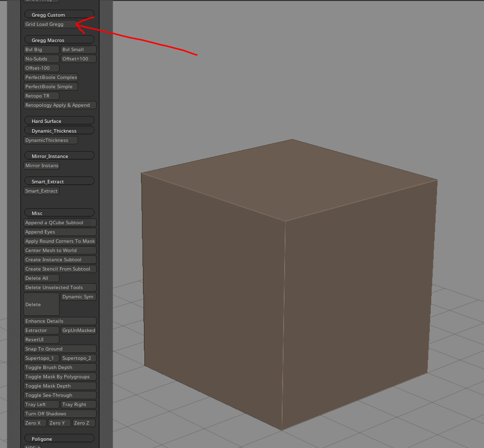Activate DynamicThickness
Image resolution: width=484 pixels, height=448 pixels.
click(50, 140)
